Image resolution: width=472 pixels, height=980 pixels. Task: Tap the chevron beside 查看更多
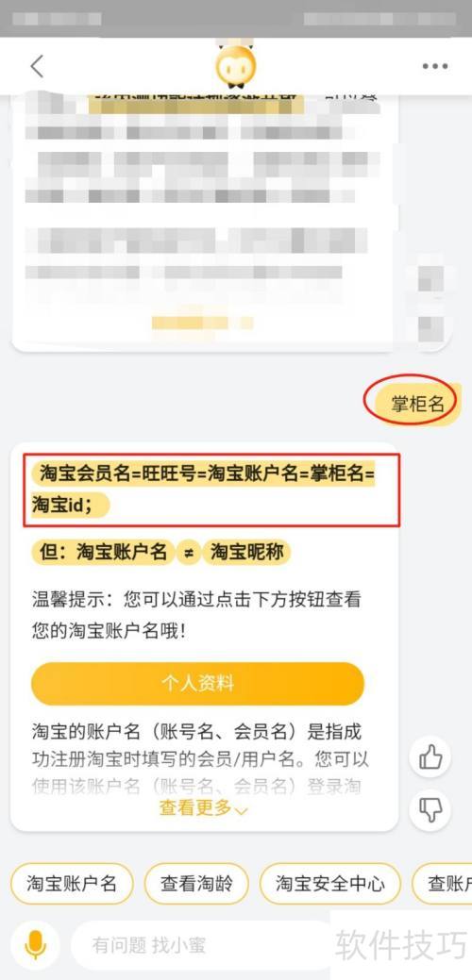(242, 810)
